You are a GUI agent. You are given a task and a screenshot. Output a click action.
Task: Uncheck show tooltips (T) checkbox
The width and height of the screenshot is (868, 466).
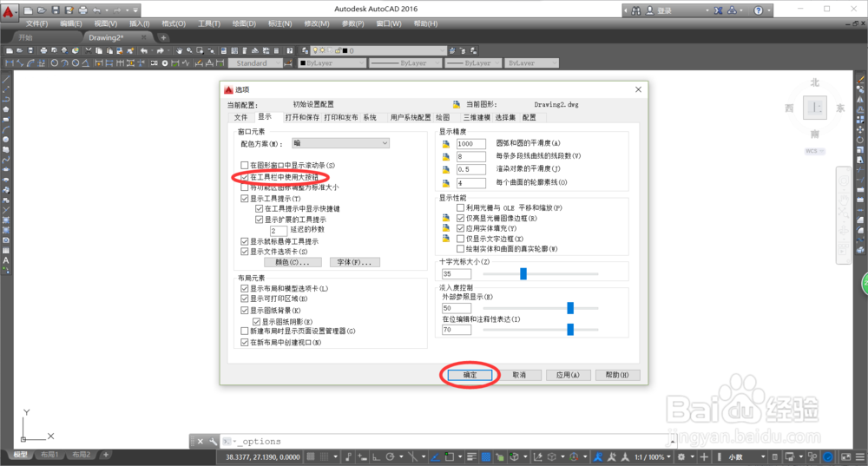245,198
